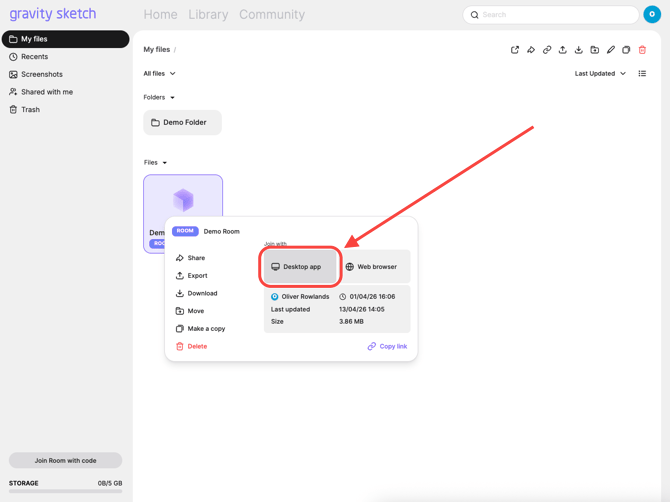Click the Demo Room title in popup

coord(221,232)
